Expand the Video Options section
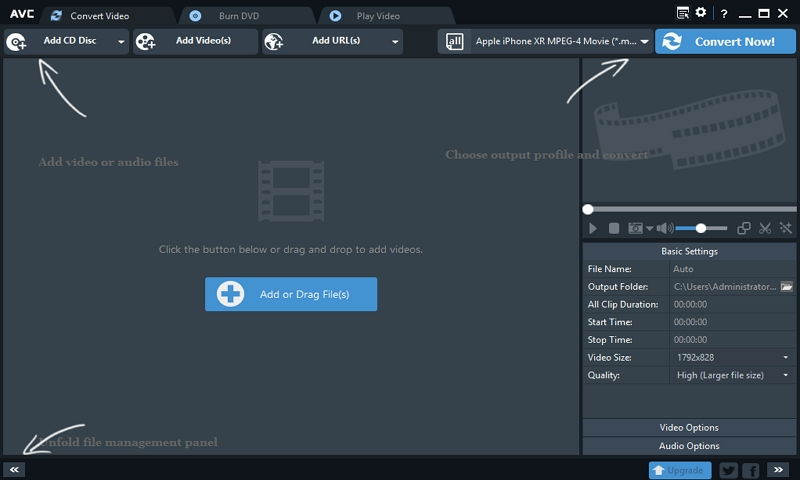800x480 pixels. (x=689, y=427)
